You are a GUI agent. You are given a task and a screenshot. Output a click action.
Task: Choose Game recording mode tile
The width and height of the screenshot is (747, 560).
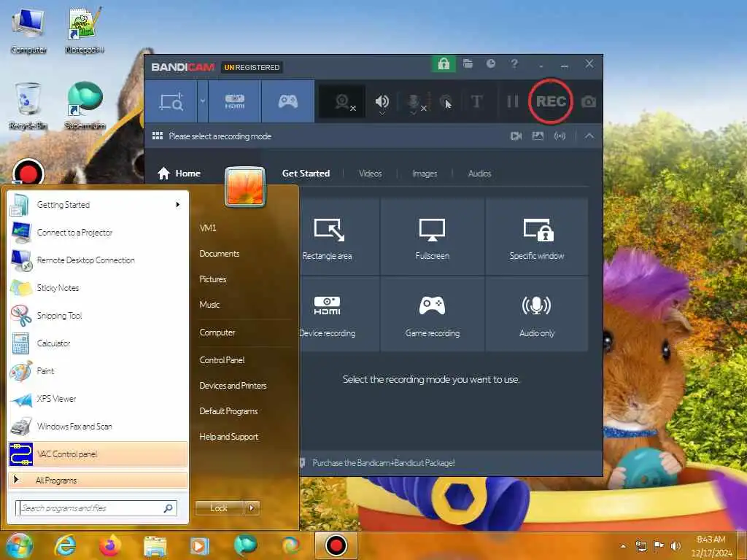pos(432,314)
